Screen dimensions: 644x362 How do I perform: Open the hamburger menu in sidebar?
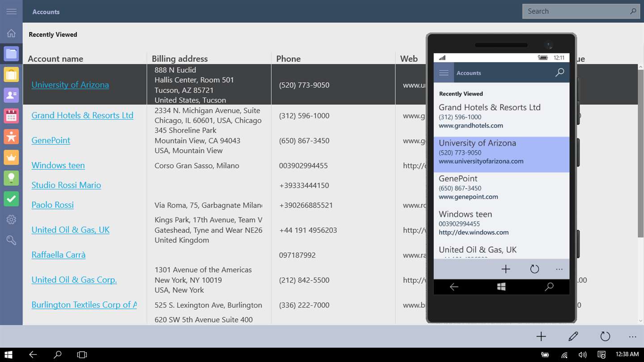[11, 12]
